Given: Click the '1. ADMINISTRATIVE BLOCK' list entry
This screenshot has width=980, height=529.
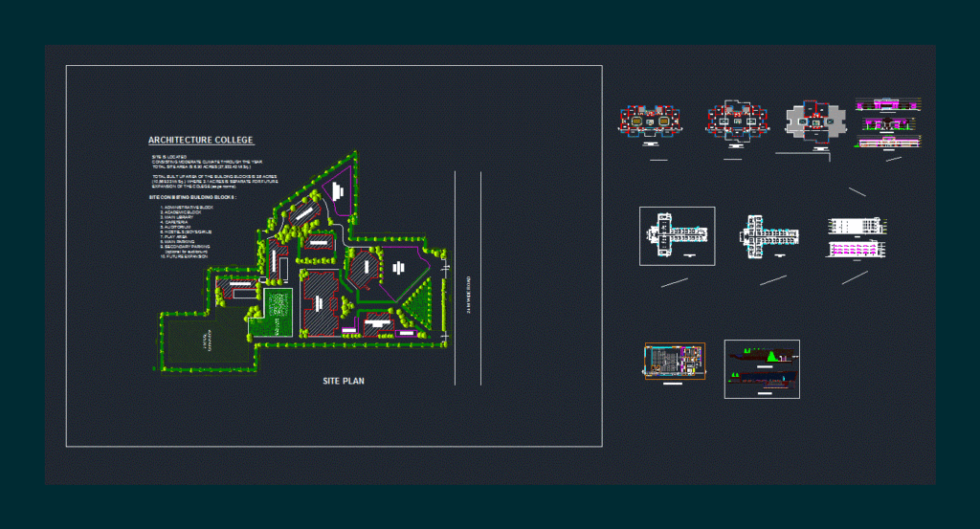Looking at the screenshot, I should pos(187,208).
